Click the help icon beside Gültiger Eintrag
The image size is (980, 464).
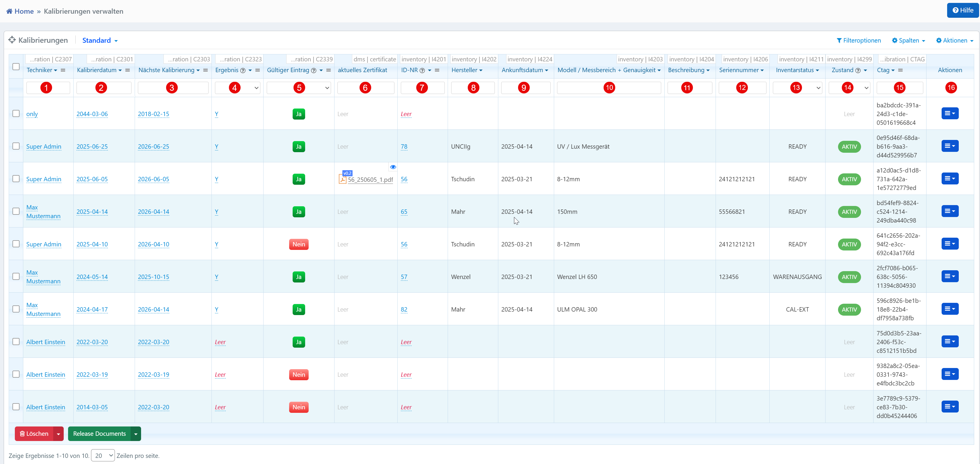[x=314, y=70]
